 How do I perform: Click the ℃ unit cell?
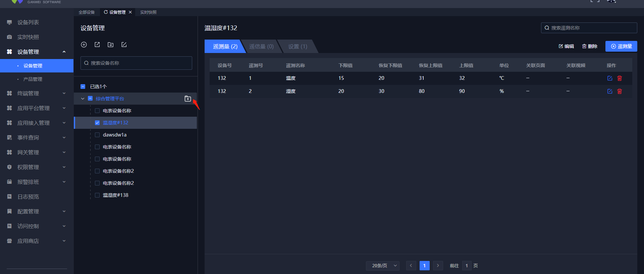pyautogui.click(x=502, y=78)
